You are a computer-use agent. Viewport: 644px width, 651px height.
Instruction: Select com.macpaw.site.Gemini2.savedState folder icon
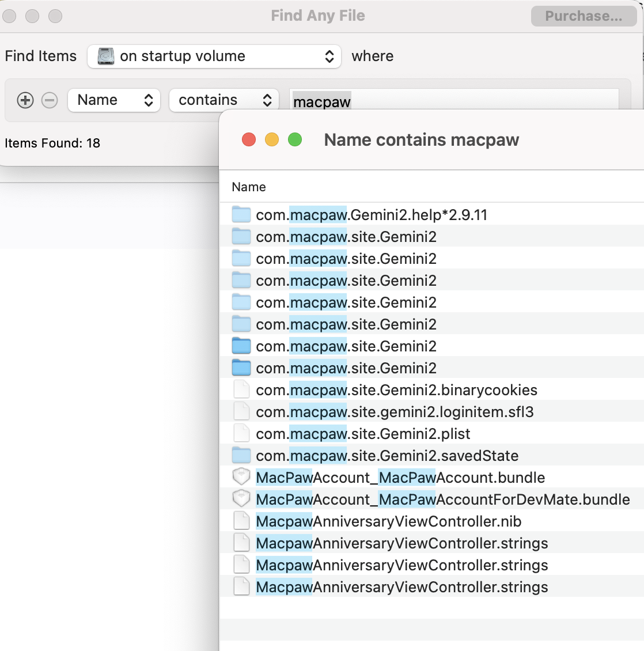[241, 455]
